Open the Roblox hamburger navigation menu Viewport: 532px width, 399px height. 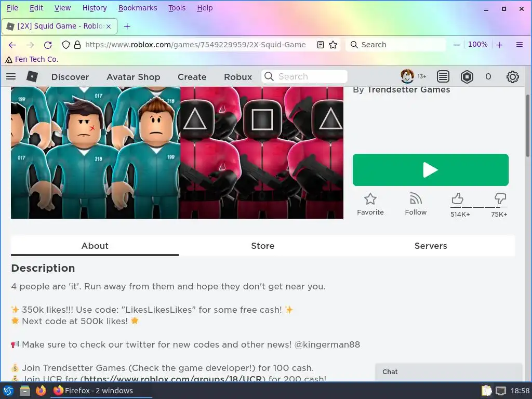(11, 77)
